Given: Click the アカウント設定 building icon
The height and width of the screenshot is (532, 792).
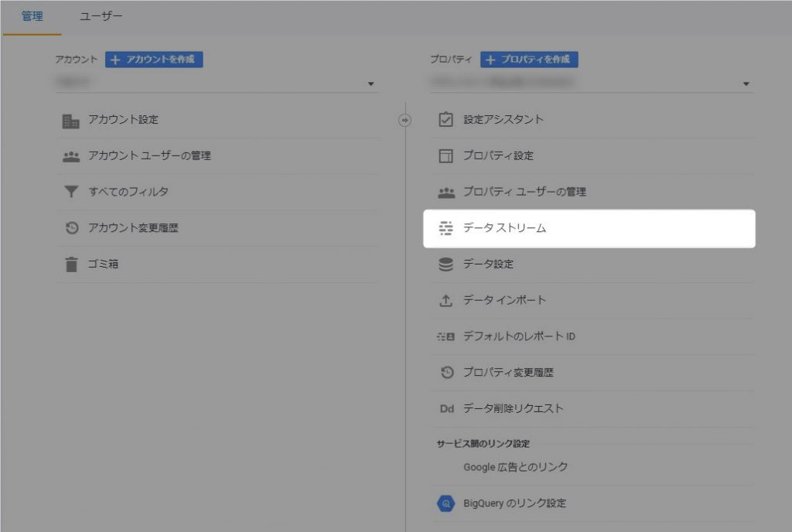Looking at the screenshot, I should pos(71,121).
